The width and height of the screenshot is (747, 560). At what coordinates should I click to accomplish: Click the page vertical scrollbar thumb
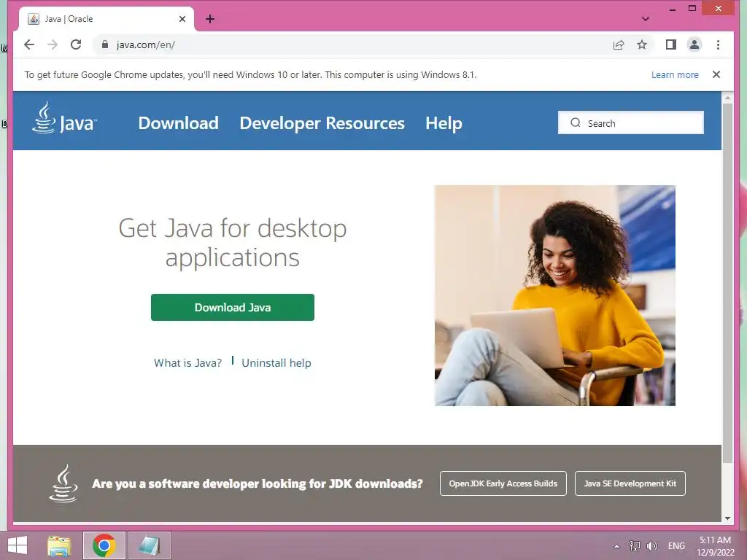tap(727, 283)
